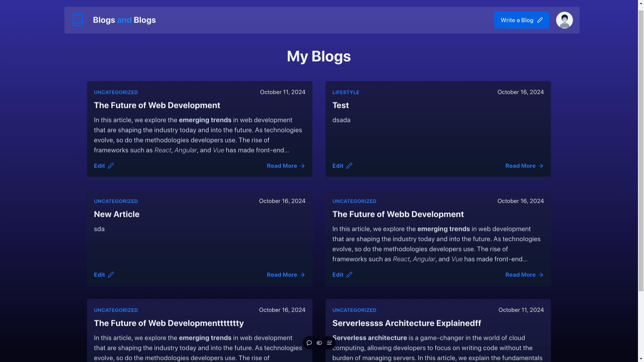Click the Blogs and Blogs site title

124,20
